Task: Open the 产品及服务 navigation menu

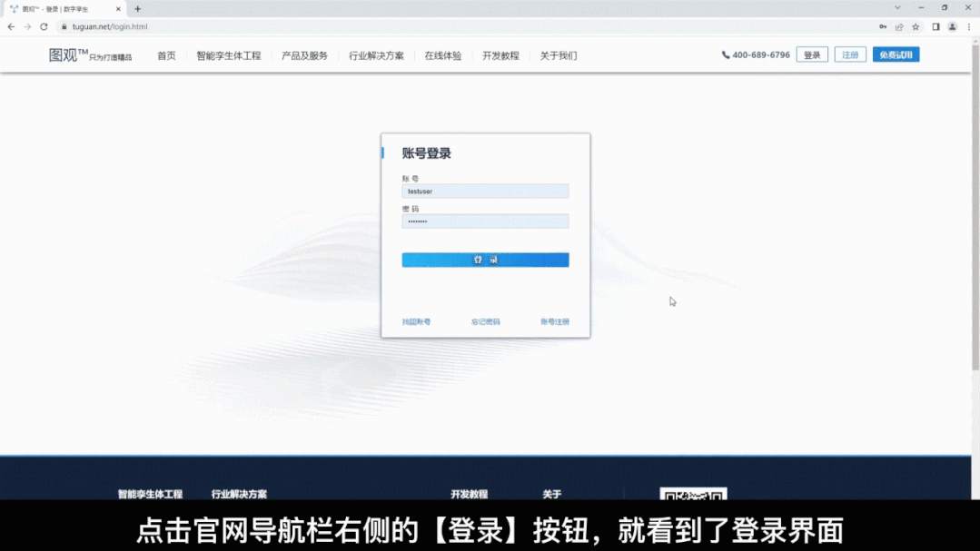Action: [x=304, y=55]
